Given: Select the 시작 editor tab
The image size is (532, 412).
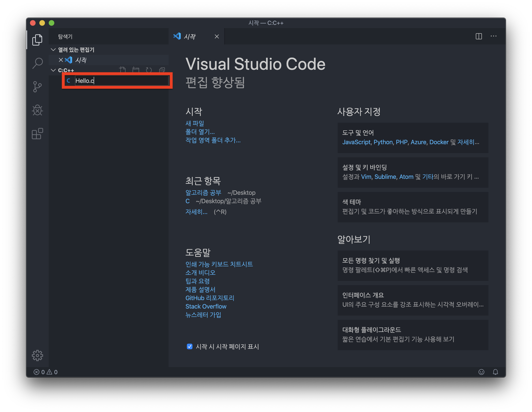Looking at the screenshot, I should 189,37.
